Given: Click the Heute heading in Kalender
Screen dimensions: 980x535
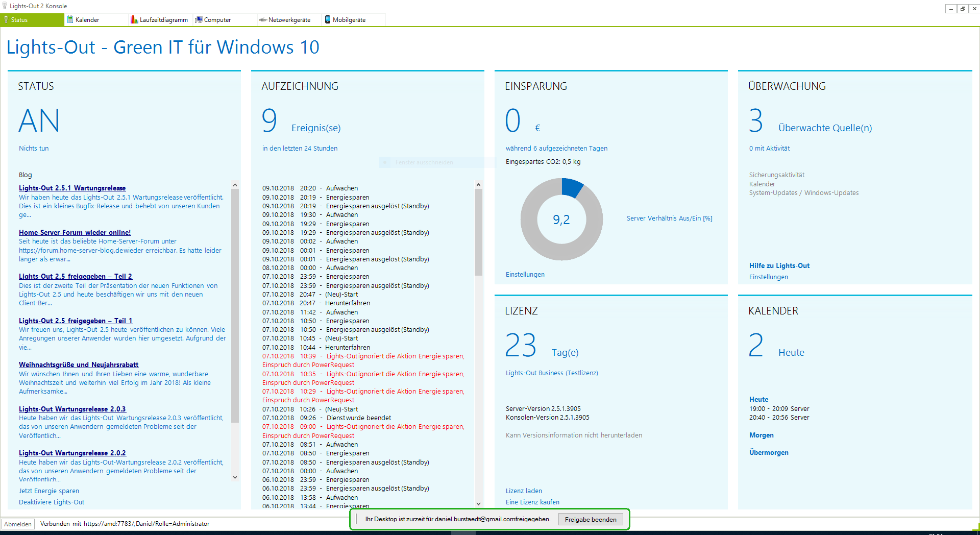Looking at the screenshot, I should coord(758,399).
